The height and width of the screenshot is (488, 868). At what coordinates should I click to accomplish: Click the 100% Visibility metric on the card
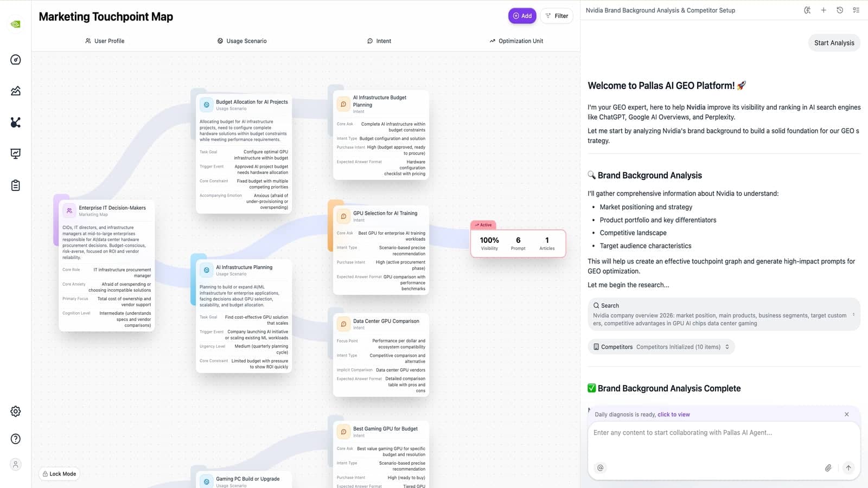click(489, 242)
